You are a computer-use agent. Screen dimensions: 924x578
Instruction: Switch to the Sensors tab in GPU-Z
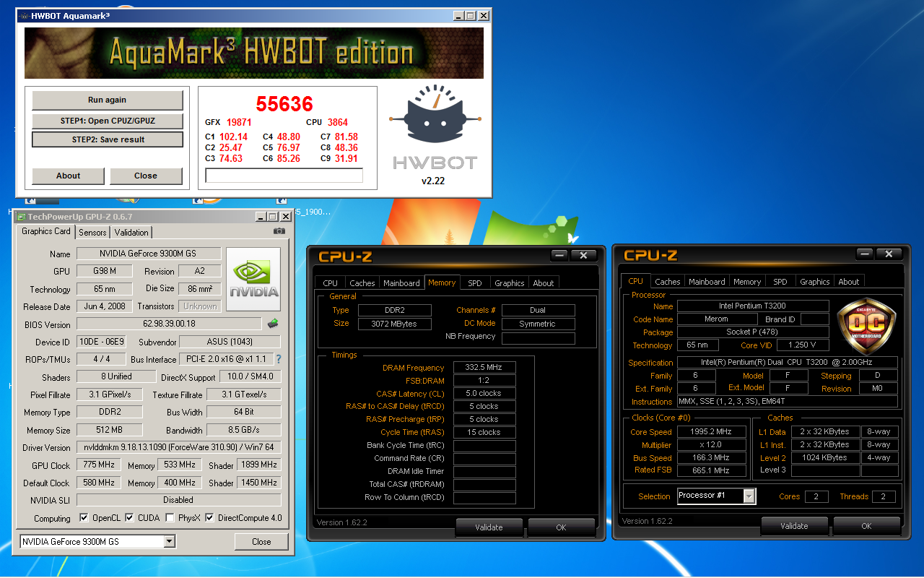(92, 232)
